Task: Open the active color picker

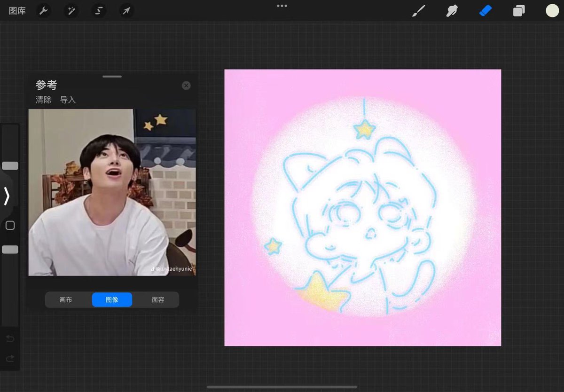Action: (552, 11)
